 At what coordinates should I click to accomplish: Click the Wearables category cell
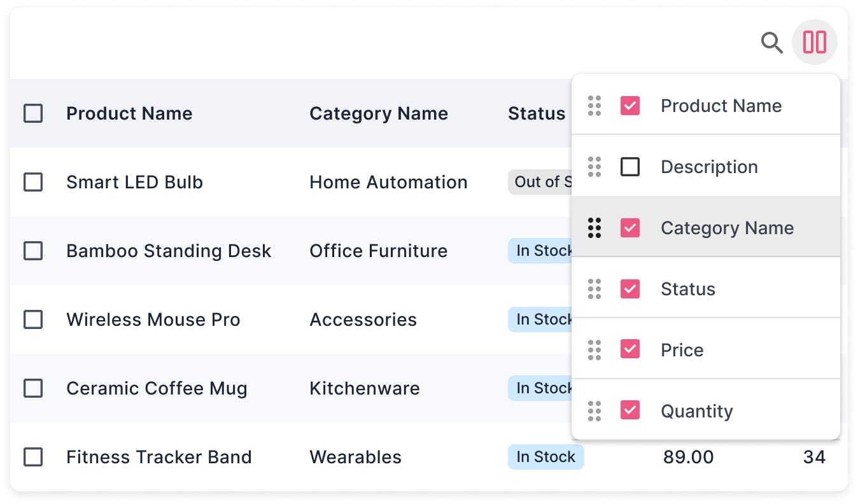355,457
